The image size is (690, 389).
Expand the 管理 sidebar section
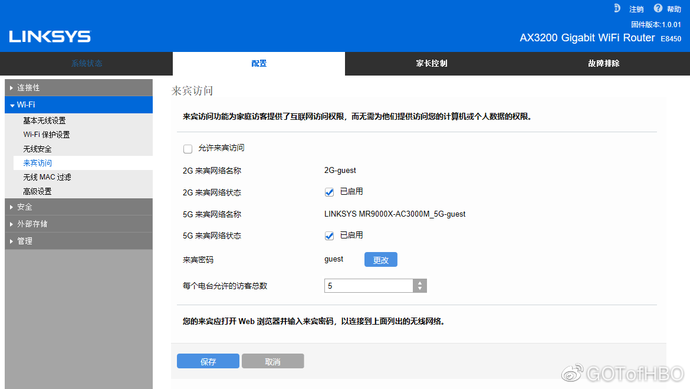point(79,241)
